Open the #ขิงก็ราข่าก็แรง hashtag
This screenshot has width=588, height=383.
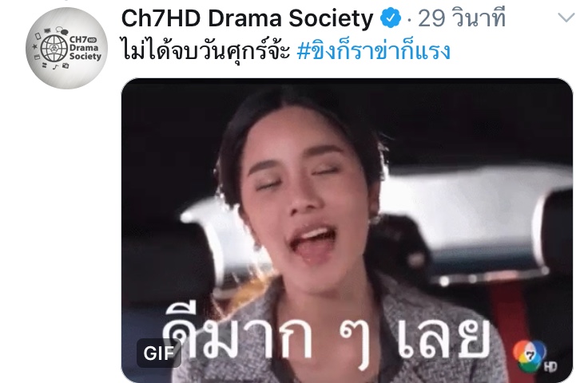pos(374,51)
